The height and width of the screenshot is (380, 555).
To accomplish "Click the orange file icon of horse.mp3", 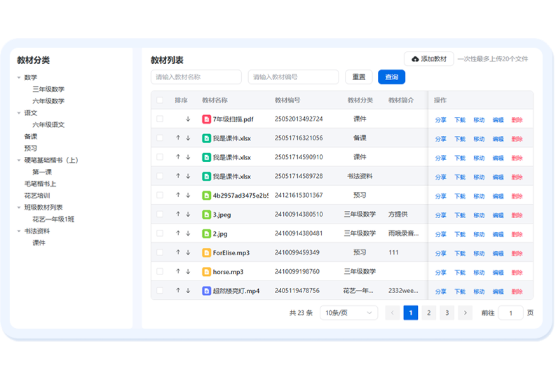I will [206, 272].
